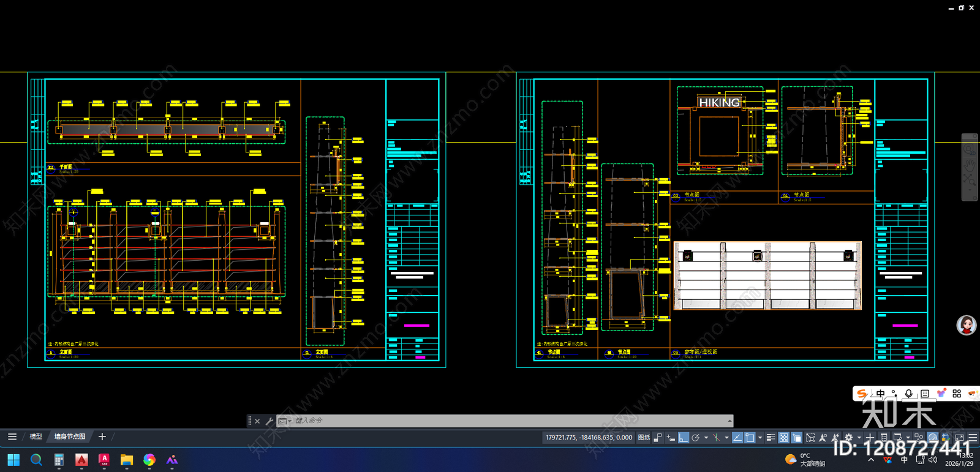Toggle 图纸 paper space button
Viewport: 980px width, 472px height.
pos(644,437)
